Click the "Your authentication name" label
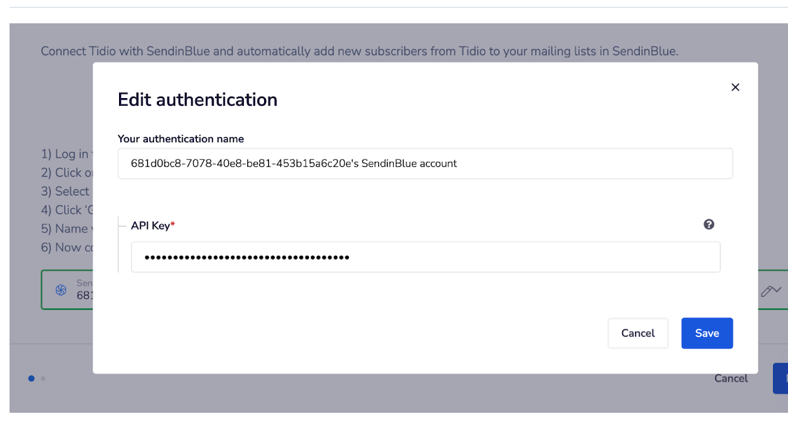This screenshot has height=425, width=788. (180, 139)
